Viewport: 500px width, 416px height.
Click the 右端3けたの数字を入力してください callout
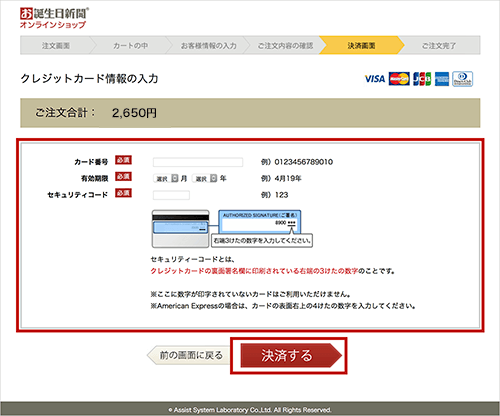click(x=262, y=240)
